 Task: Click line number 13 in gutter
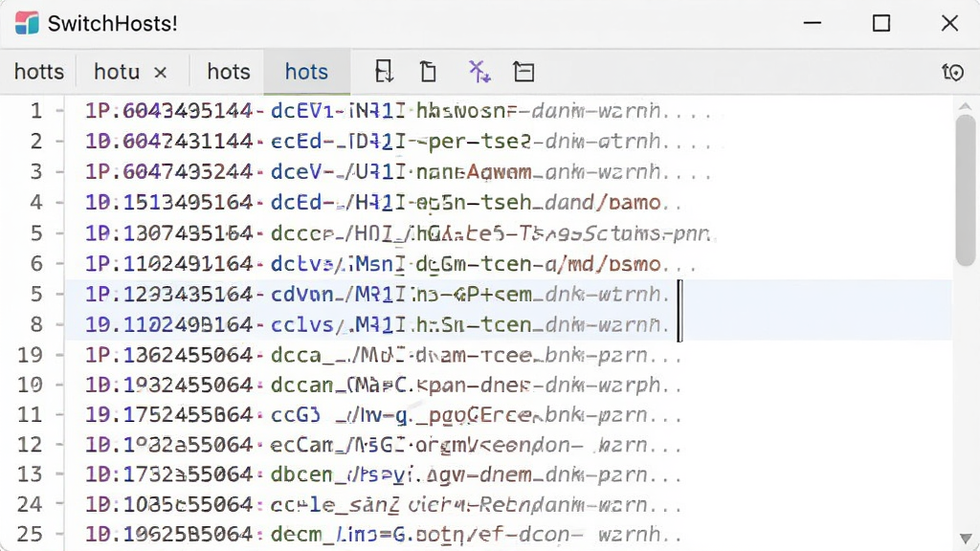click(x=30, y=474)
